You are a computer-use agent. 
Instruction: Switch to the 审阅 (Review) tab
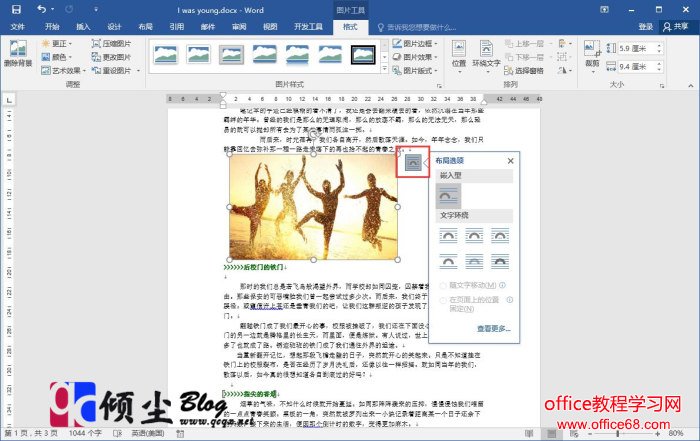click(239, 27)
